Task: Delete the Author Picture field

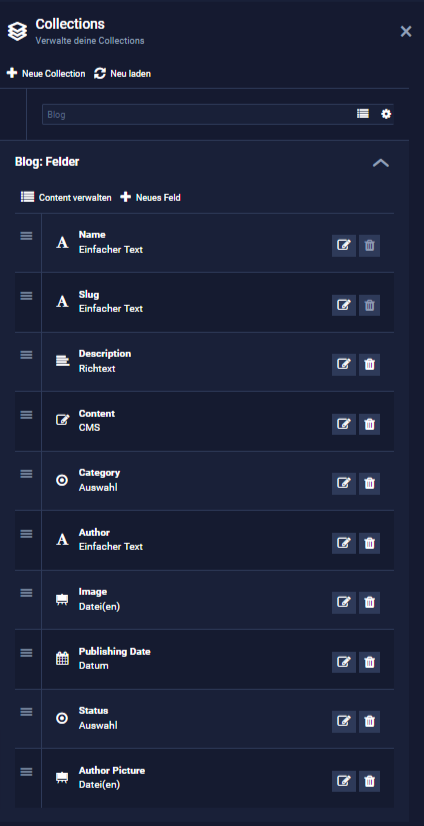Action: pos(369,781)
